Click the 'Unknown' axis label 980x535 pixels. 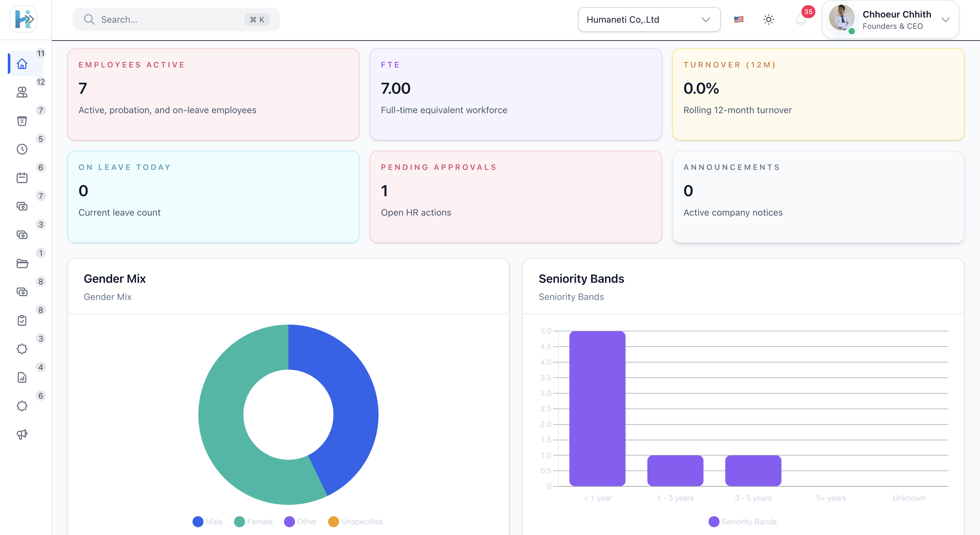pos(909,498)
